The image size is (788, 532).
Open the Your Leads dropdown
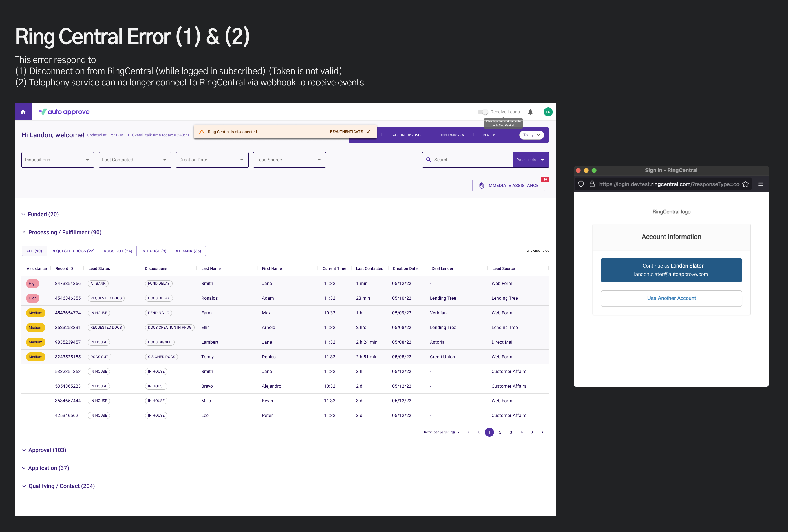coord(531,160)
